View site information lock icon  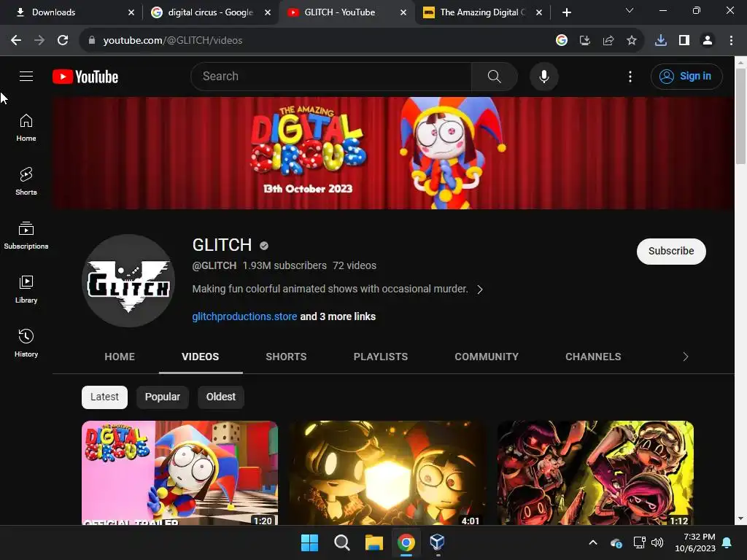[92, 41]
